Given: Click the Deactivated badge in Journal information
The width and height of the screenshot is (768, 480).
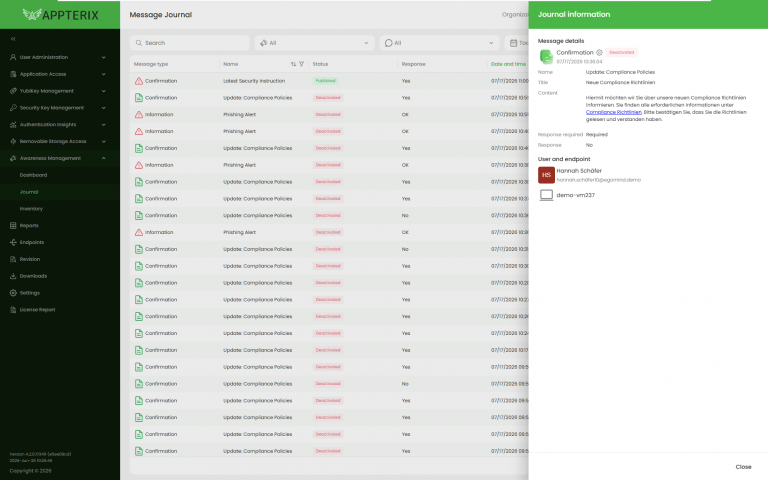Looking at the screenshot, I should [622, 52].
